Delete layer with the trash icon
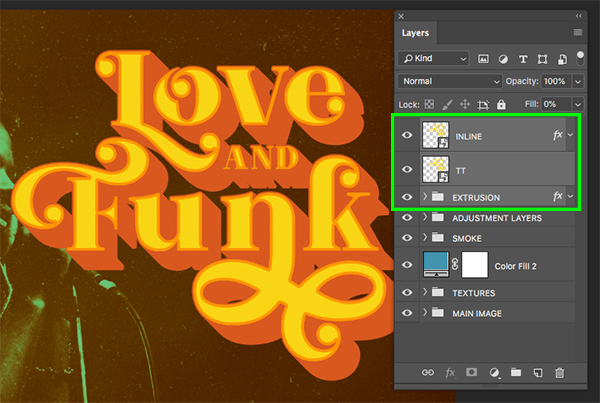Screen dimensions: 600x403 click(x=560, y=373)
